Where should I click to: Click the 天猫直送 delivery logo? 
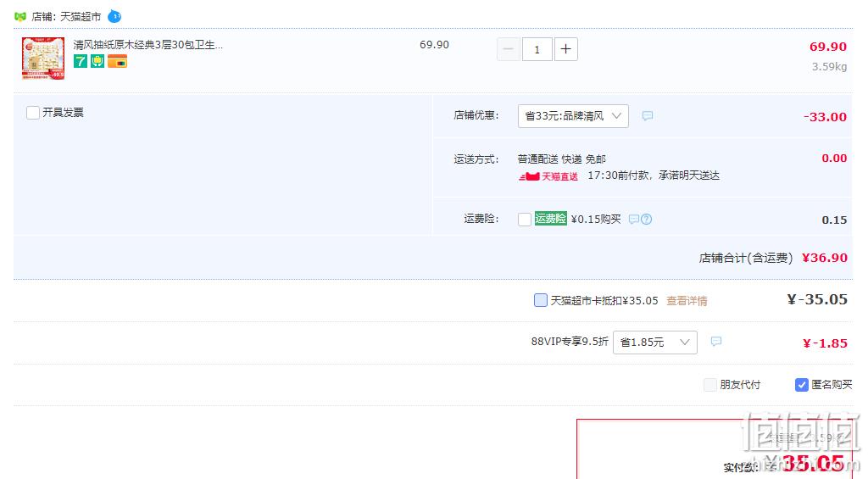pos(548,176)
